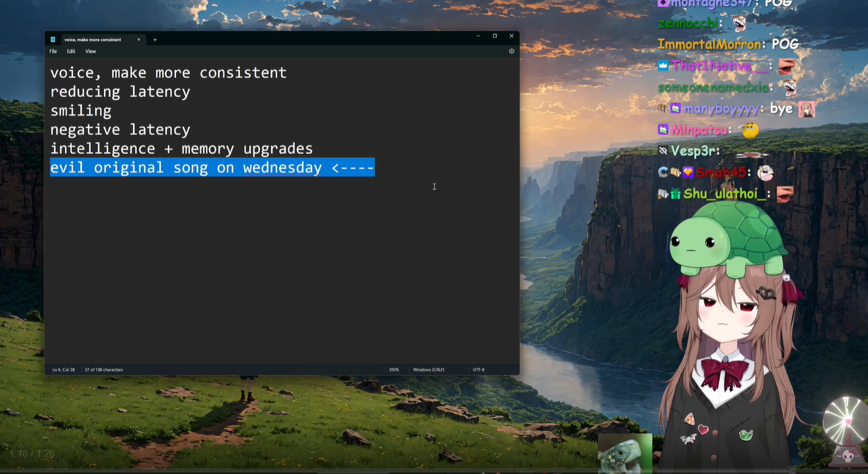Click the lips emote after Shu_ulathoi_
The height and width of the screenshot is (474, 868).
tap(784, 194)
